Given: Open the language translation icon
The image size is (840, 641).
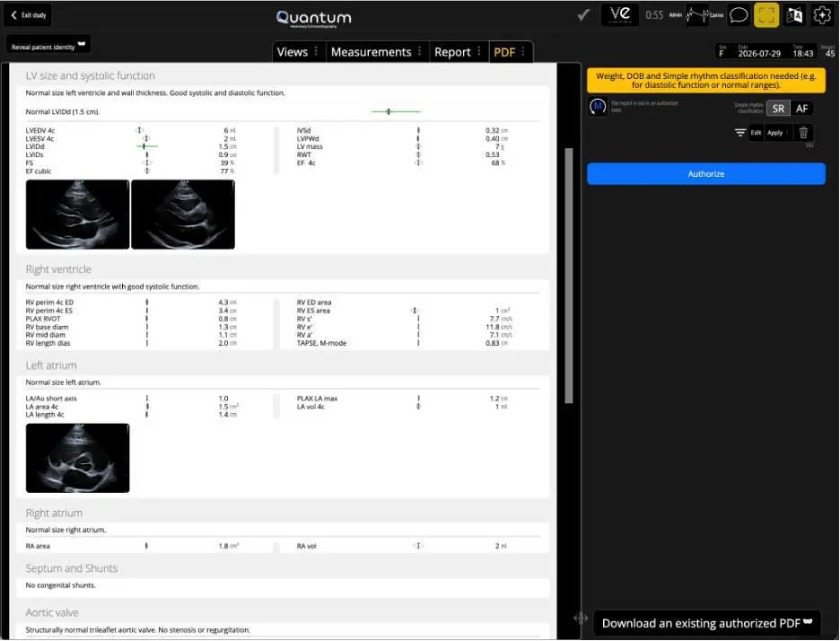Looking at the screenshot, I should (x=794, y=15).
